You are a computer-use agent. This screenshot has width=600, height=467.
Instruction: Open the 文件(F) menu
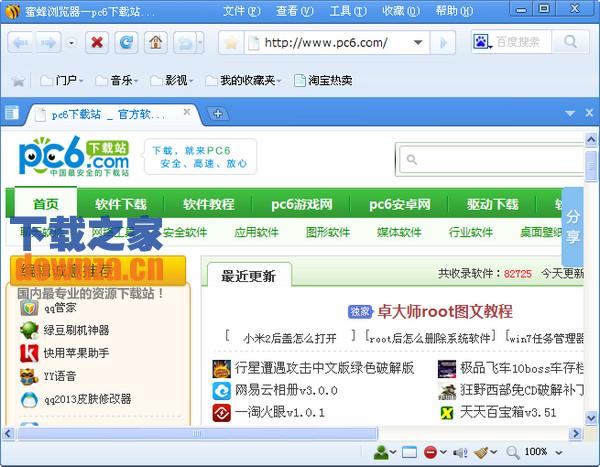tap(241, 11)
